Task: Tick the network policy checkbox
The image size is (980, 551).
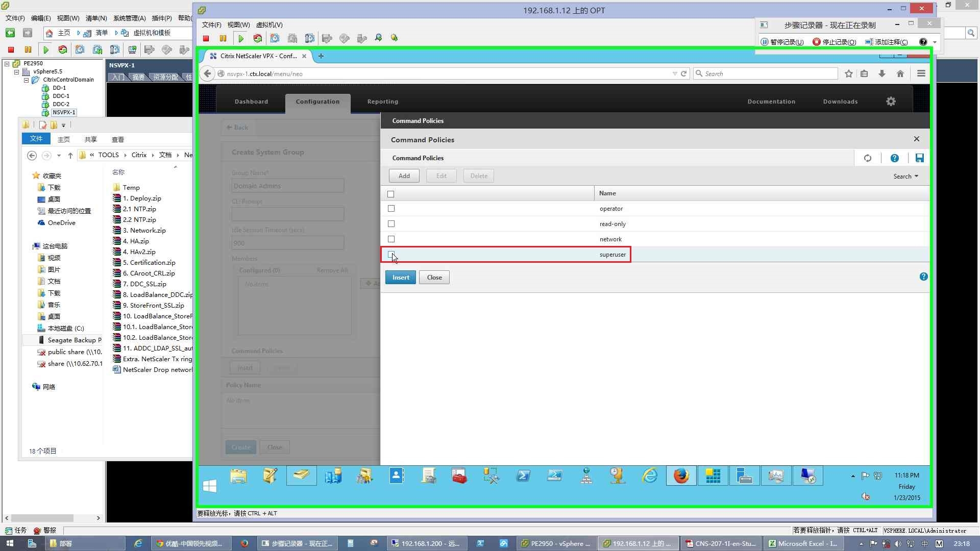Action: coord(391,239)
